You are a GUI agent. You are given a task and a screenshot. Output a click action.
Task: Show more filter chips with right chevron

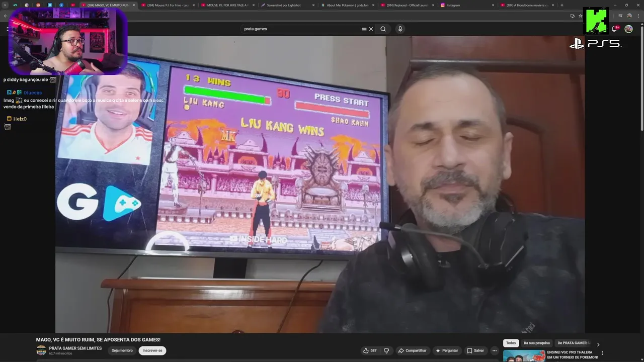point(598,344)
